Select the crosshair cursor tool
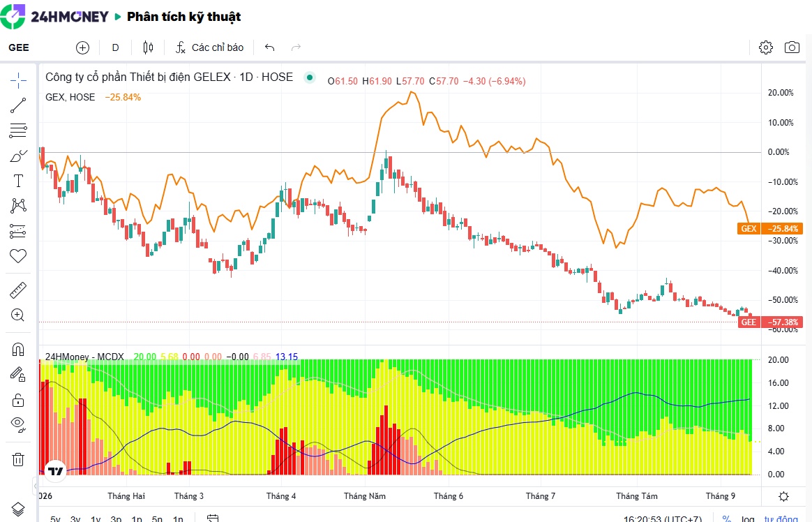This screenshot has height=522, width=812. [x=18, y=81]
